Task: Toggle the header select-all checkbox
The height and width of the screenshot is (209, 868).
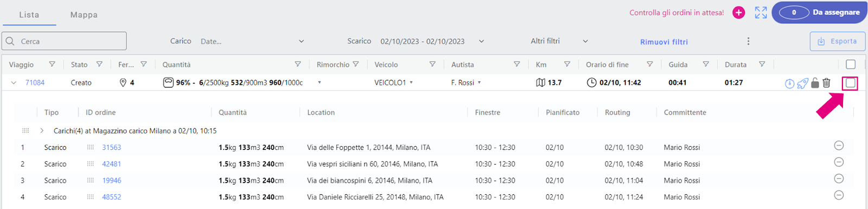Action: coord(851,64)
